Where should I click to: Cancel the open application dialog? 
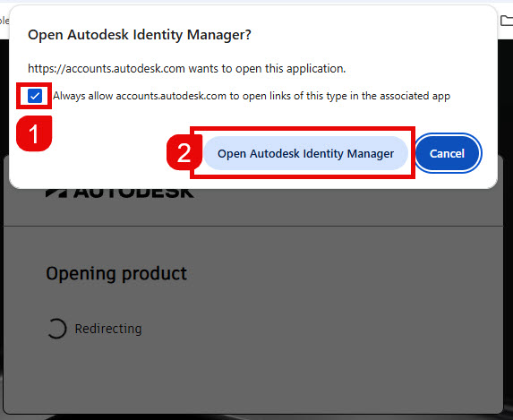click(x=449, y=153)
